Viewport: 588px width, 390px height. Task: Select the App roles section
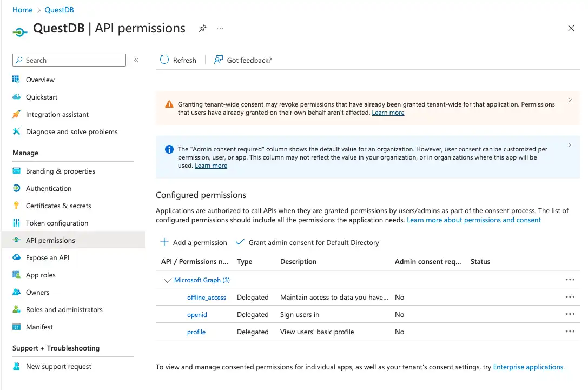click(38, 275)
